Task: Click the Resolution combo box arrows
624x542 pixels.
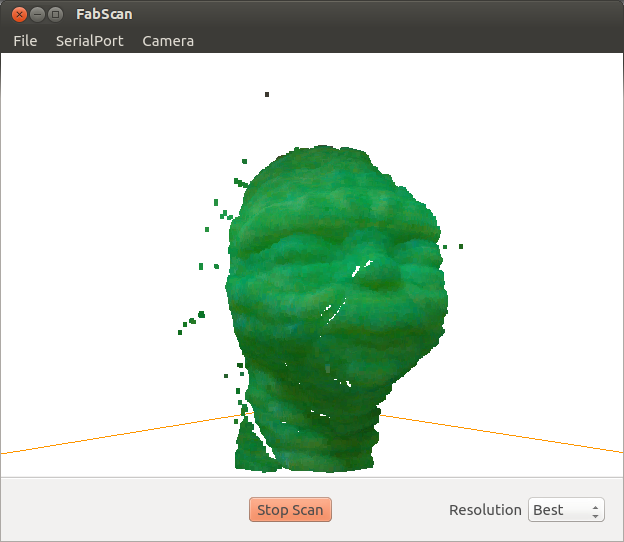Action: [596, 510]
